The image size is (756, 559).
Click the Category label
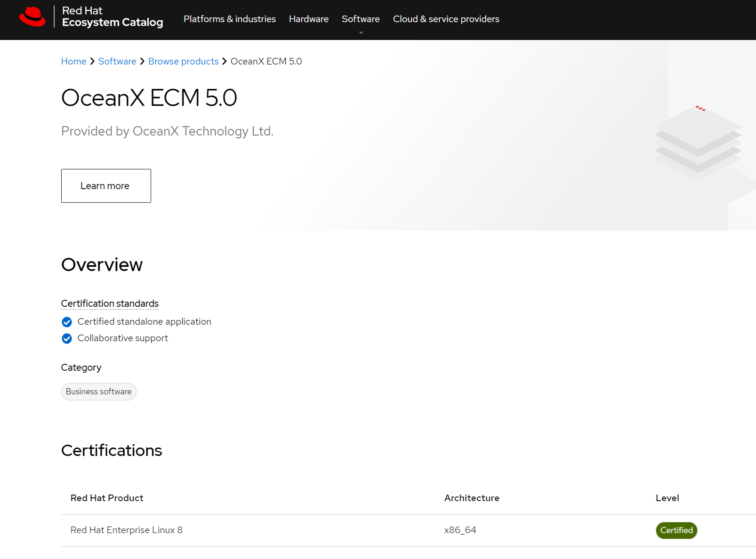(81, 367)
